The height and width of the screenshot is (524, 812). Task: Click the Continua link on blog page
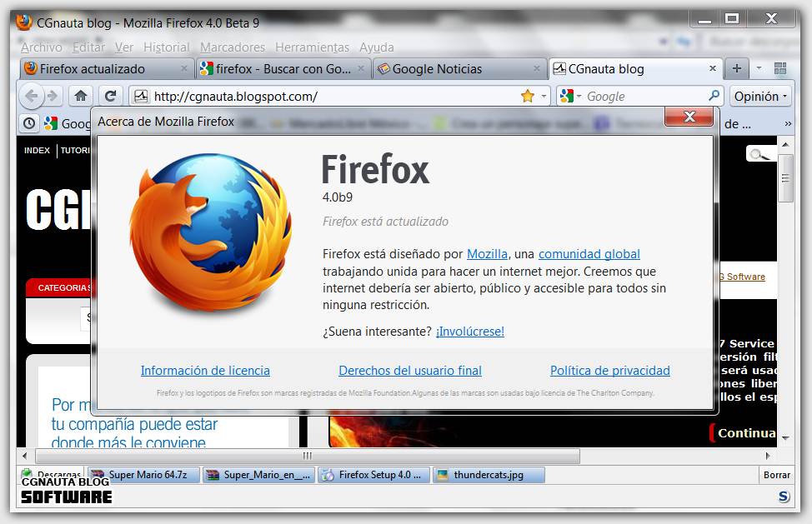746,433
